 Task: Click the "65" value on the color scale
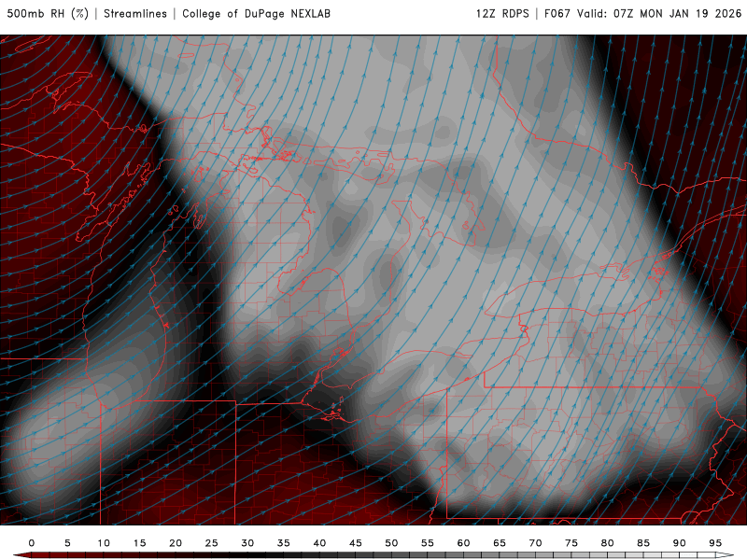pos(500,543)
